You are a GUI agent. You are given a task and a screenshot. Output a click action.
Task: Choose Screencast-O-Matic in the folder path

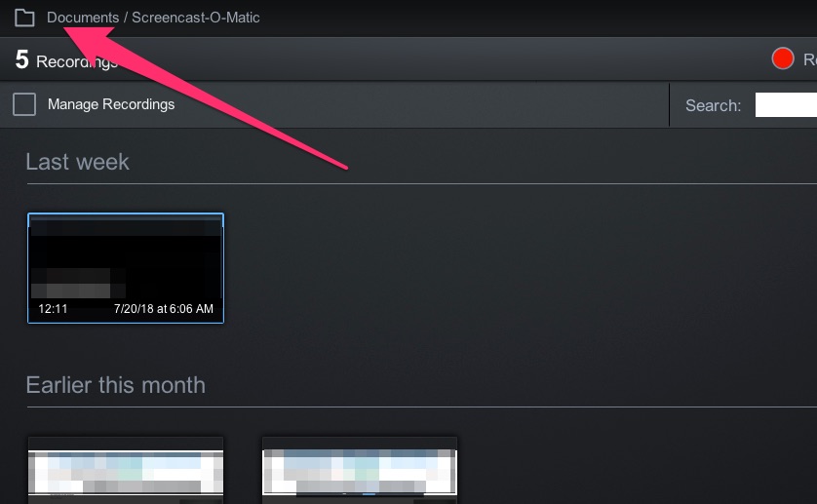click(195, 18)
